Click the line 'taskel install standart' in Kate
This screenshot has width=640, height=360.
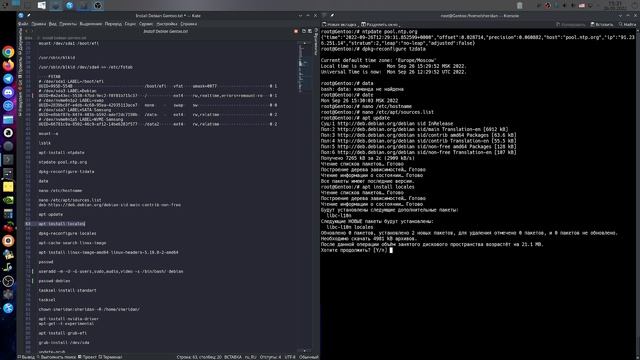tap(67, 290)
